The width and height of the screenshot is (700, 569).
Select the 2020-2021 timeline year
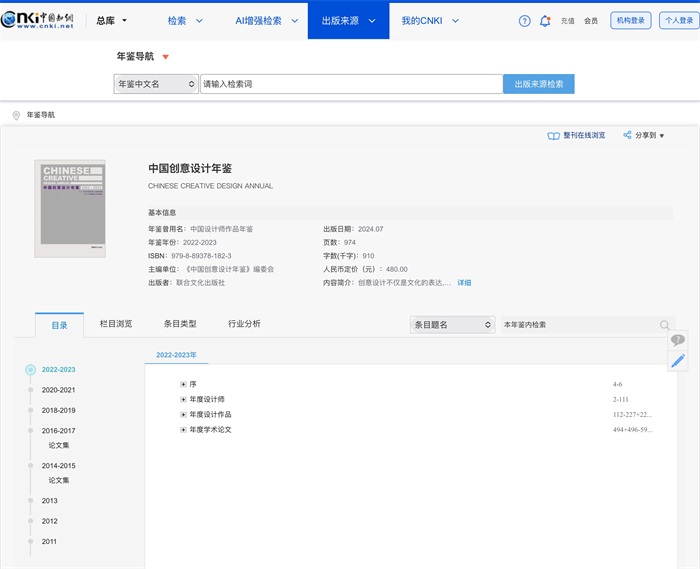point(58,390)
